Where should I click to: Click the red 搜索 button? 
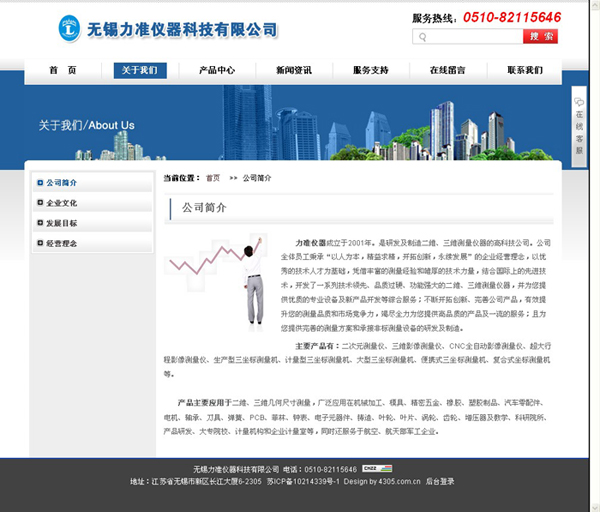[540, 37]
